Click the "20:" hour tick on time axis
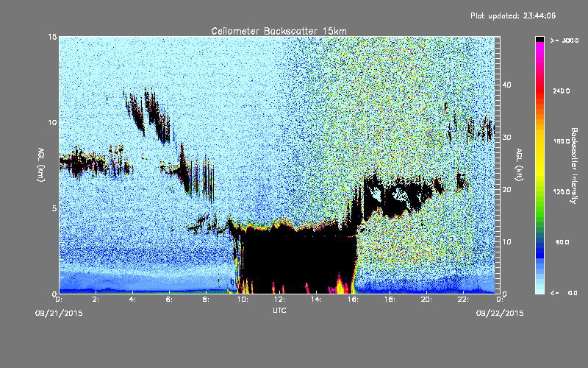This screenshot has width=588, height=368. coord(426,300)
